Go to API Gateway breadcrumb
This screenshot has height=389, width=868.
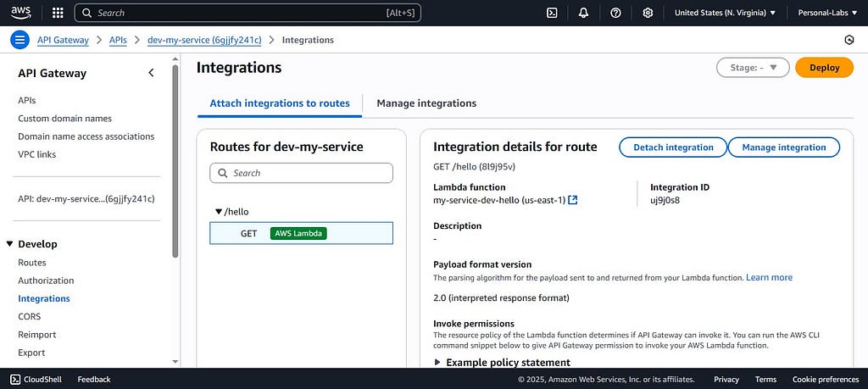point(63,40)
